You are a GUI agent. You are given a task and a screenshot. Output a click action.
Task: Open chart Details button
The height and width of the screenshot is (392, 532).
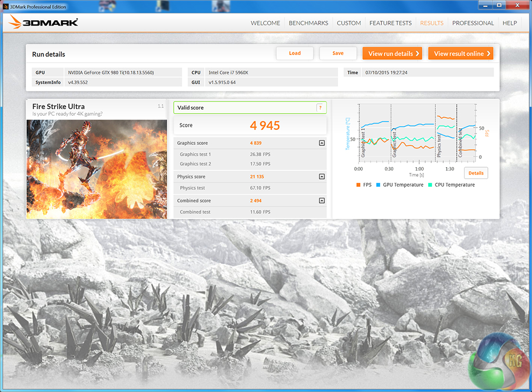[475, 173]
